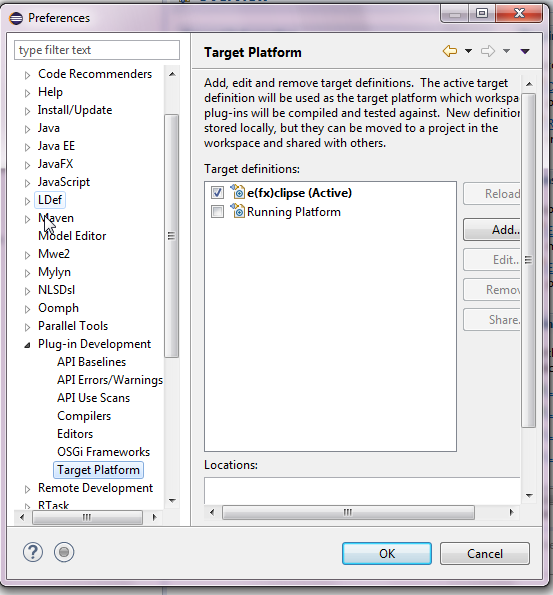Image resolution: width=553 pixels, height=595 pixels.
Task: Expand the Install/Update node
Action: (27, 111)
